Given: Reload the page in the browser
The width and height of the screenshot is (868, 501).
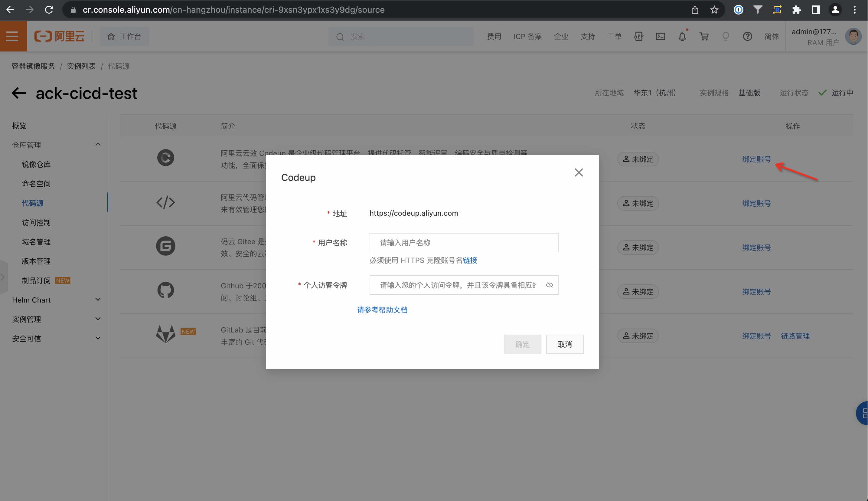Looking at the screenshot, I should click(49, 10).
